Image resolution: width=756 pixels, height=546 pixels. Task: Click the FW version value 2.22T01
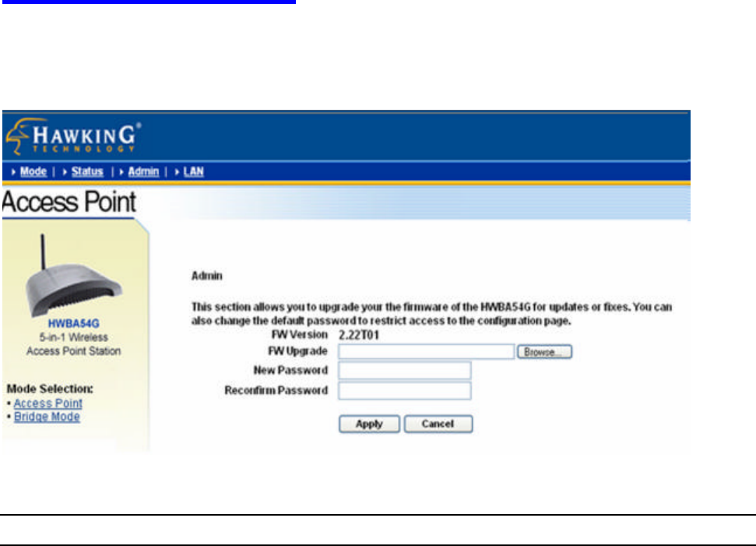(x=359, y=335)
